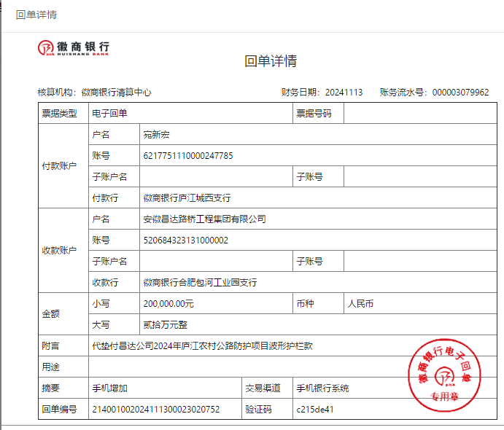Click the receiving bank 徽商银行合肥包河工业园支行
504x430 pixels.
pyautogui.click(x=200, y=282)
